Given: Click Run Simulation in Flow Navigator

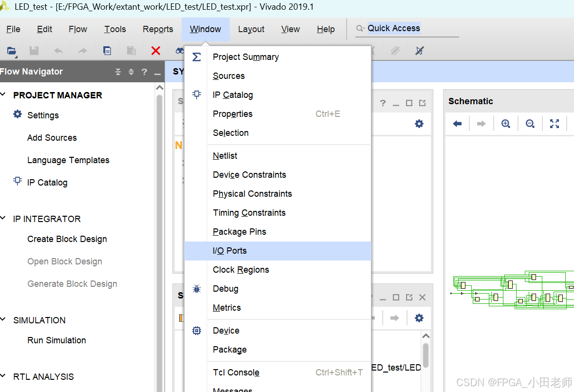Looking at the screenshot, I should (x=56, y=340).
